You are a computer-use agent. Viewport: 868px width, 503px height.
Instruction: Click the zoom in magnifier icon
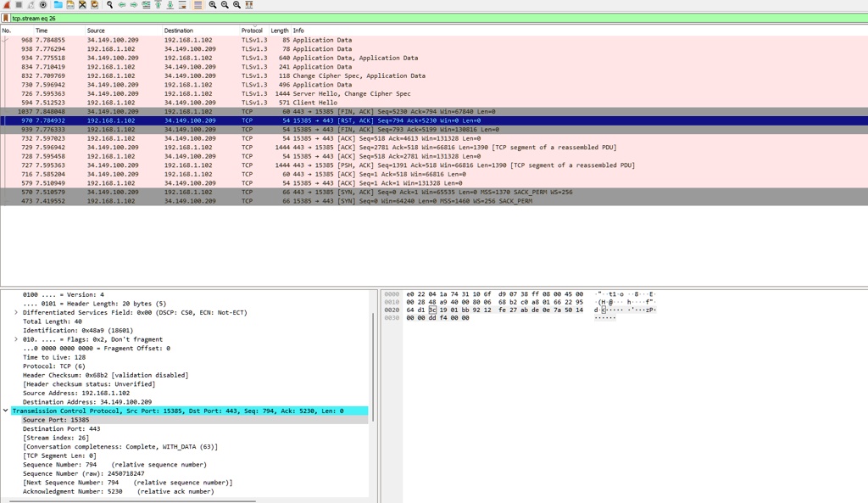[212, 4]
